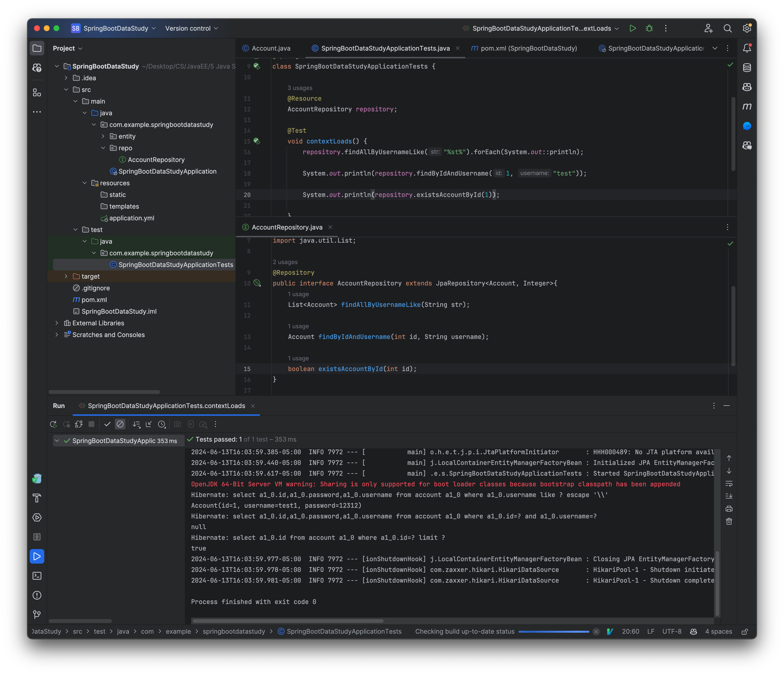784x675 pixels.
Task: Open the Notifications bell
Action: tap(747, 48)
